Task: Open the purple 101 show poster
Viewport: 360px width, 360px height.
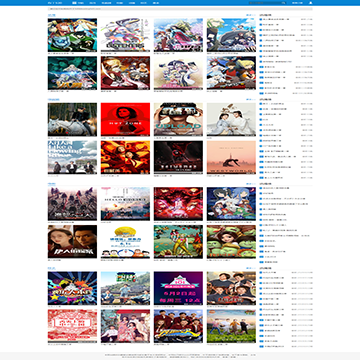Action: (178, 288)
